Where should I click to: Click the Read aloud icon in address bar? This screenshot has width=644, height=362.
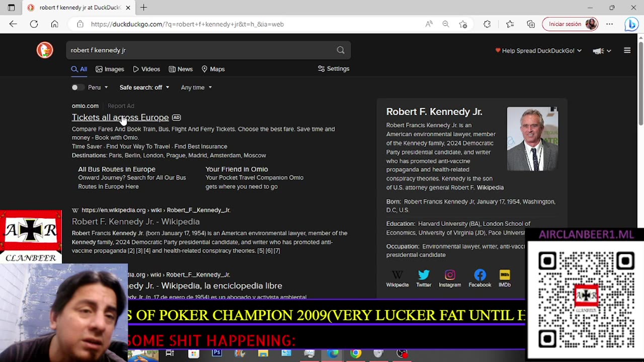tap(429, 24)
